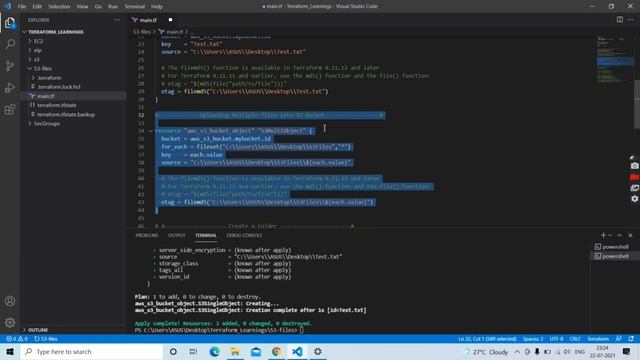
Task: Open terraform.tfstate file in explorer
Action: point(56,105)
